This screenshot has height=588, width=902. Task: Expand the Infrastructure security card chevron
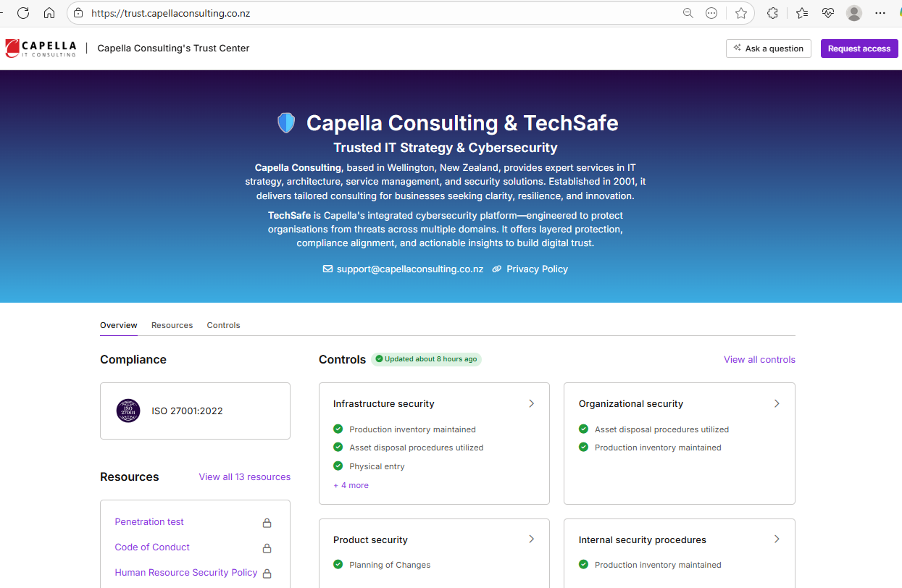(531, 403)
